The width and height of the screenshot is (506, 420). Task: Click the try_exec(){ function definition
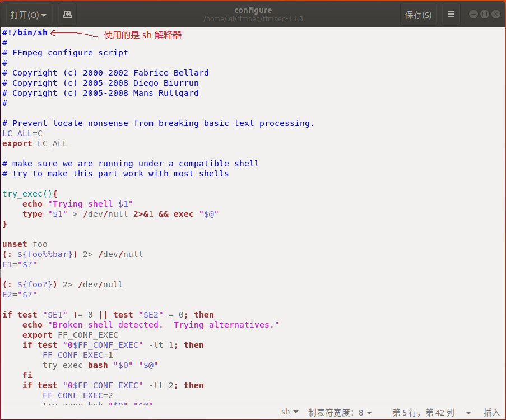click(30, 194)
